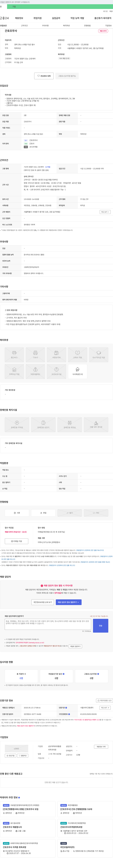
Task: Click the 기숙사 welfare icon
Action: pyautogui.click(x=35, y=355)
